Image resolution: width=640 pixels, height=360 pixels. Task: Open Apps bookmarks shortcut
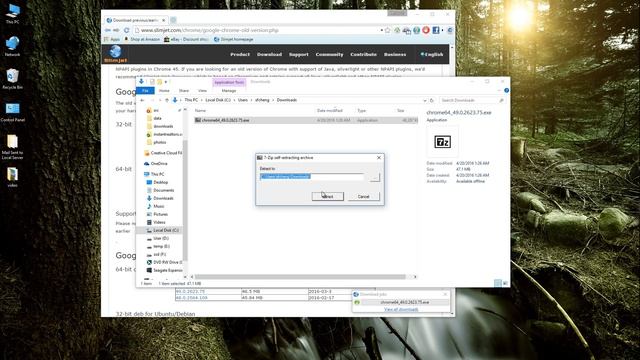click(112, 39)
